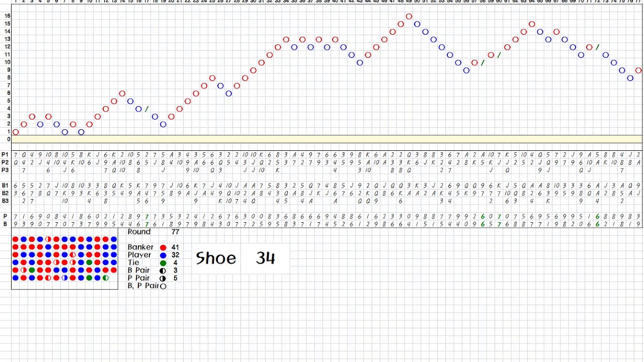Click the P Pair half-circle legend icon
The image size is (644, 362).
[x=163, y=279]
